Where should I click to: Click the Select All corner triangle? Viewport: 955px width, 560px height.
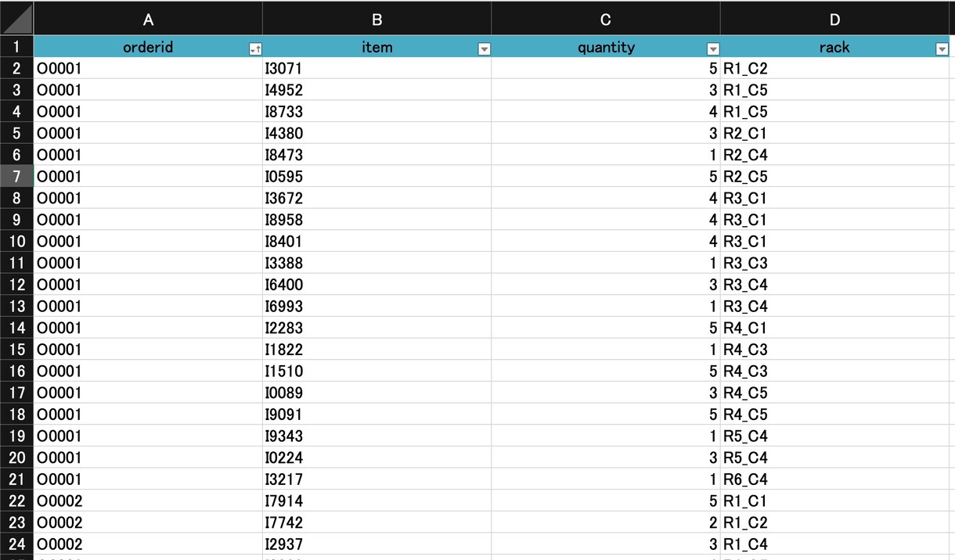pyautogui.click(x=16, y=17)
